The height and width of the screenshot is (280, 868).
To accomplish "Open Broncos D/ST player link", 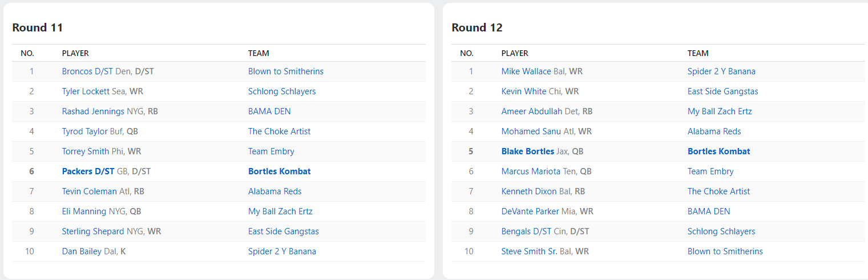I will 87,71.
